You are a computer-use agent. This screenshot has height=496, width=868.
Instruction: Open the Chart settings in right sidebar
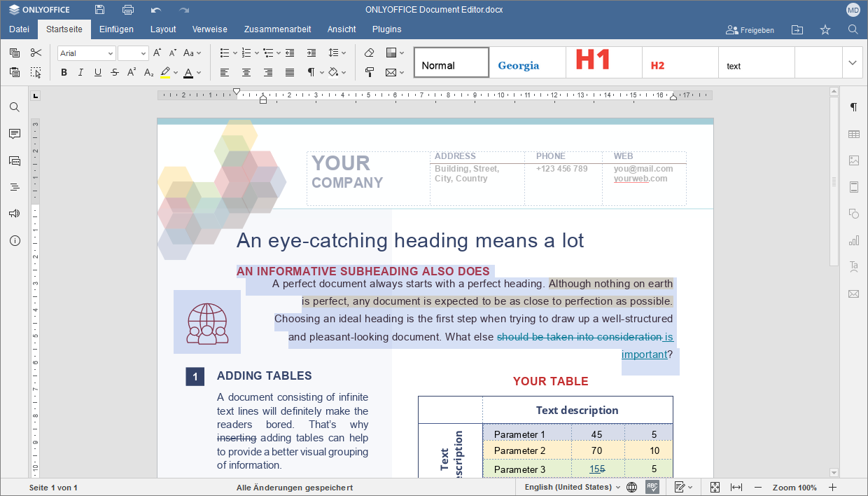853,240
